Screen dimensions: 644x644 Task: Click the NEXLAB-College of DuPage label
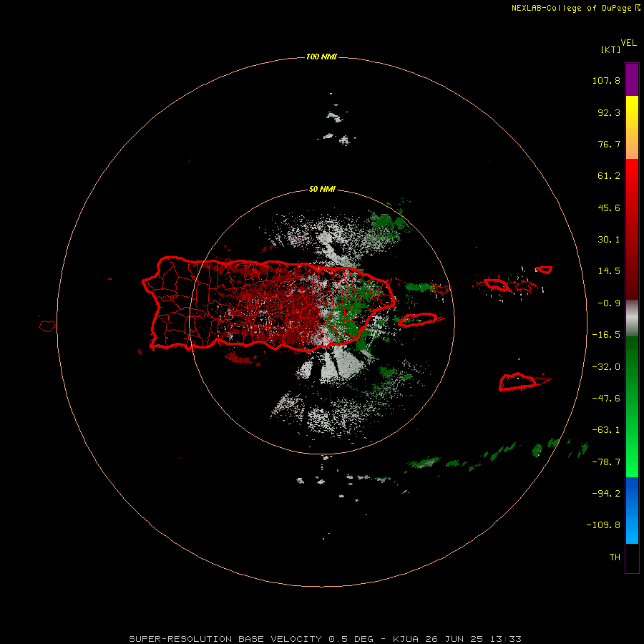point(572,8)
